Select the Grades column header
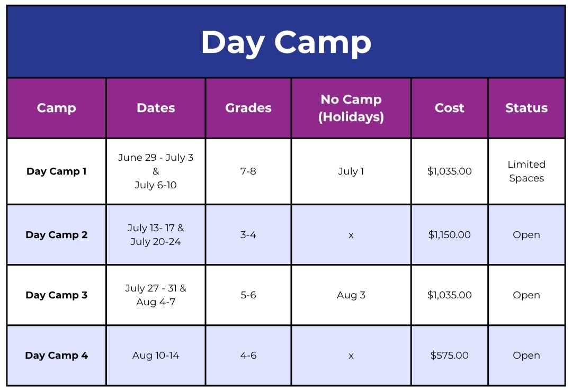Screen dimensions: 572x392 (248, 108)
